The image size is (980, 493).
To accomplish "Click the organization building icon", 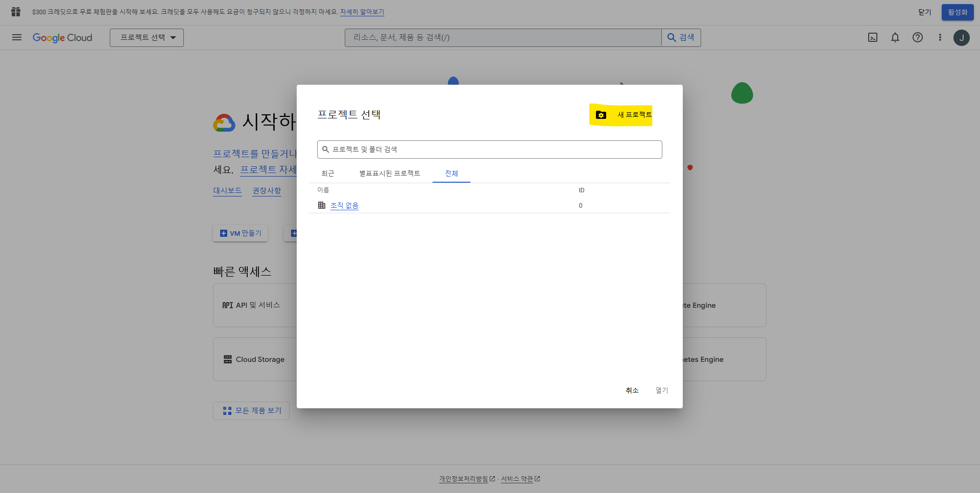I will [322, 205].
